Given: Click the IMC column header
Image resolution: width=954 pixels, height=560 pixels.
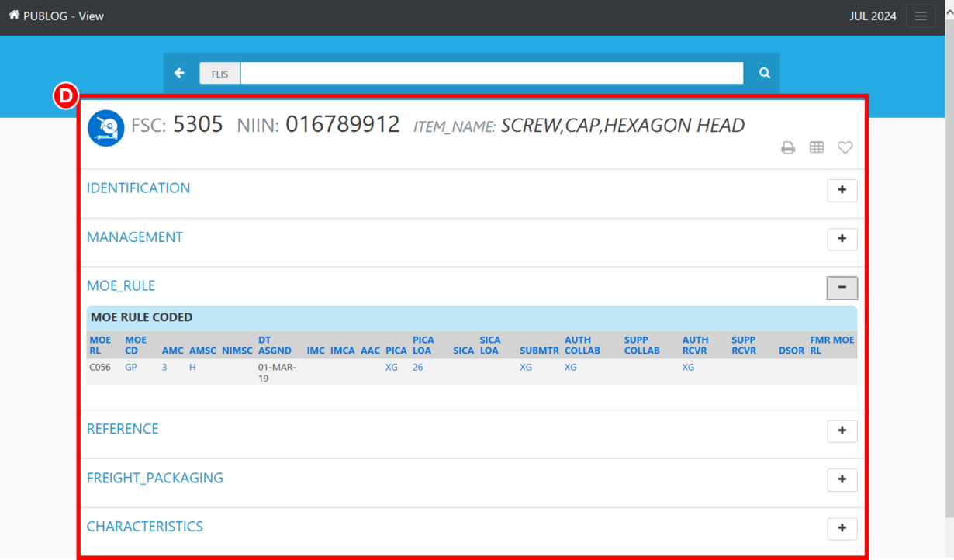Looking at the screenshot, I should point(316,351).
